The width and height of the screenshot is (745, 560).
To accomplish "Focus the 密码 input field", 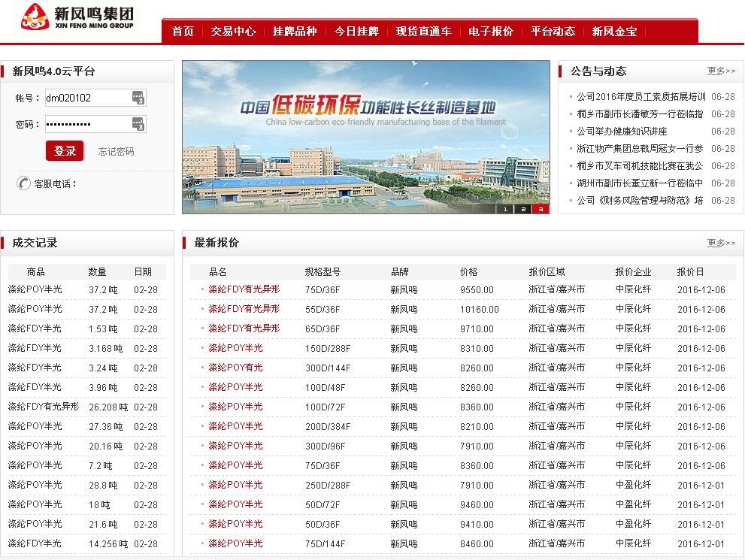I will pos(95,124).
